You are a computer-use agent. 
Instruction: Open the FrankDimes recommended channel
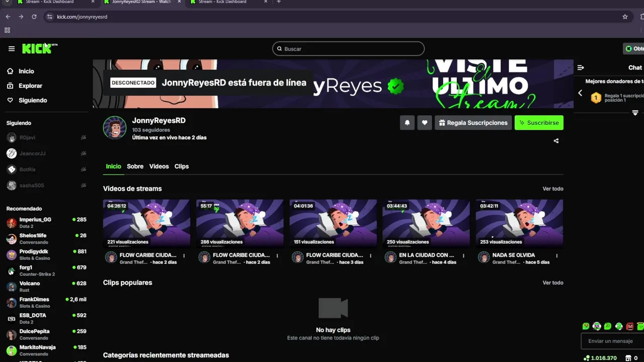[x=46, y=303]
